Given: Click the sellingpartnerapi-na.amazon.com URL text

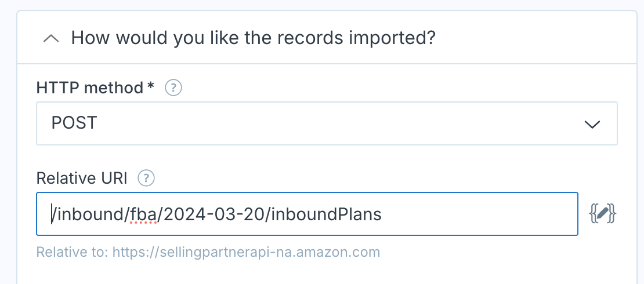Looking at the screenshot, I should 247,252.
